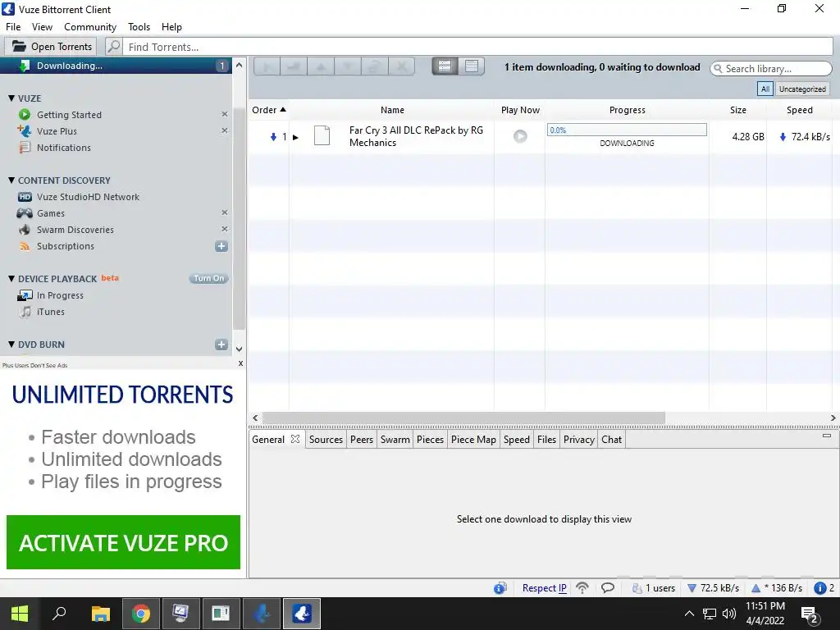
Task: Click the magnifier icon beside Find Torrents
Action: point(113,47)
